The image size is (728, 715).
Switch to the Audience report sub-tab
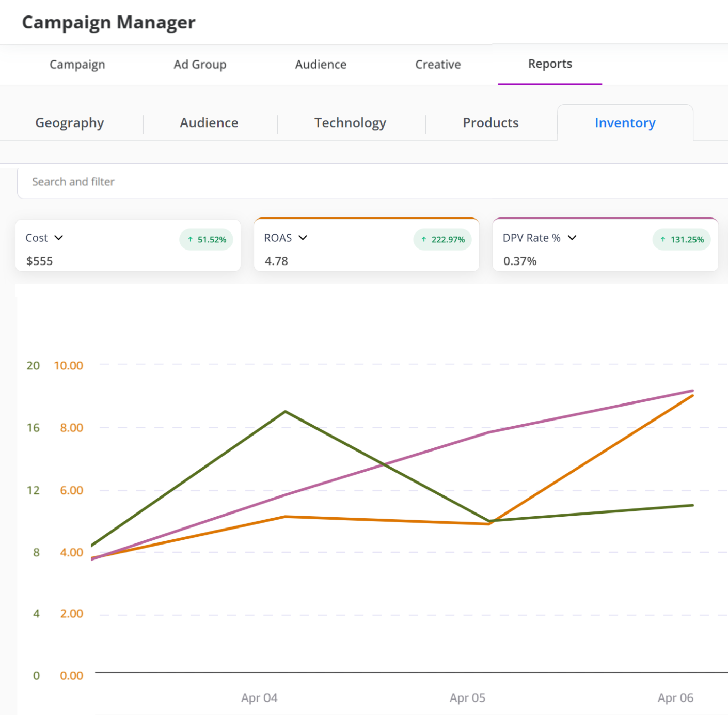pyautogui.click(x=209, y=123)
